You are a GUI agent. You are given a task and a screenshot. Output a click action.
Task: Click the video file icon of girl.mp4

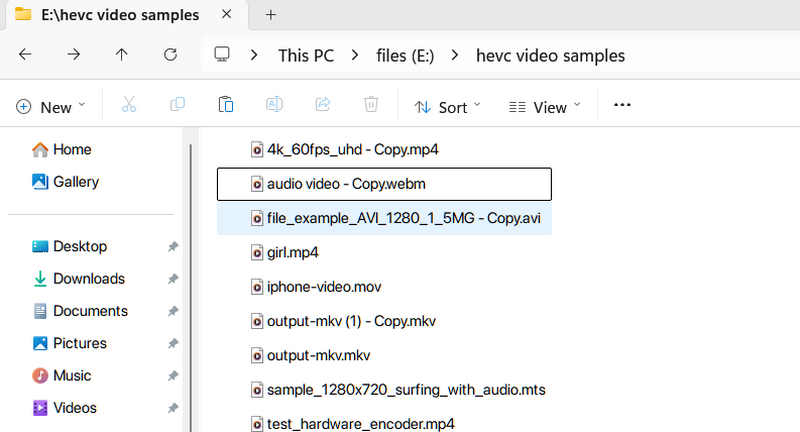257,252
